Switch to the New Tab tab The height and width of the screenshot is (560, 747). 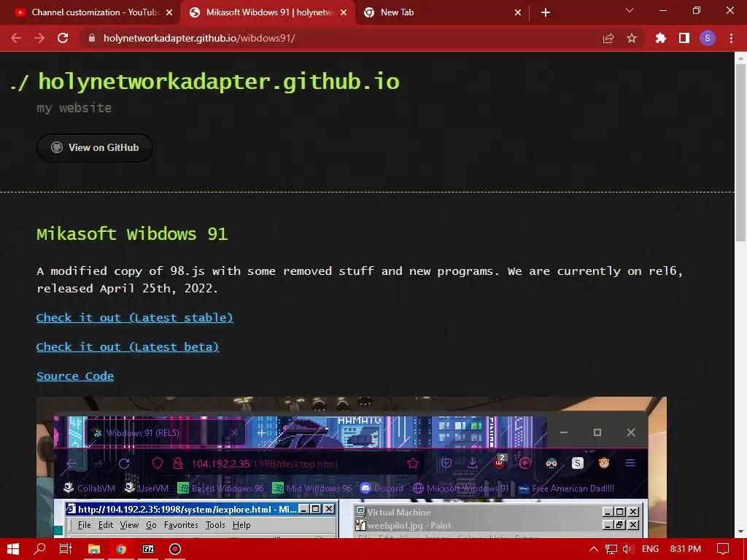coord(442,12)
